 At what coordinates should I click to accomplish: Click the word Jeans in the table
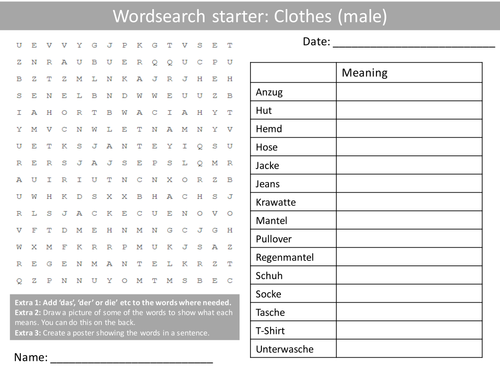[268, 184]
